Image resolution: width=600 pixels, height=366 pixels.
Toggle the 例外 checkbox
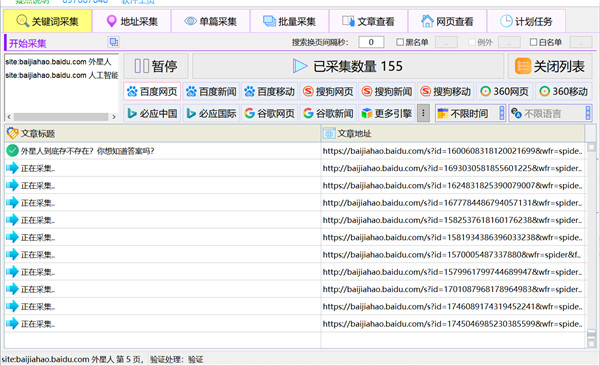click(x=472, y=42)
